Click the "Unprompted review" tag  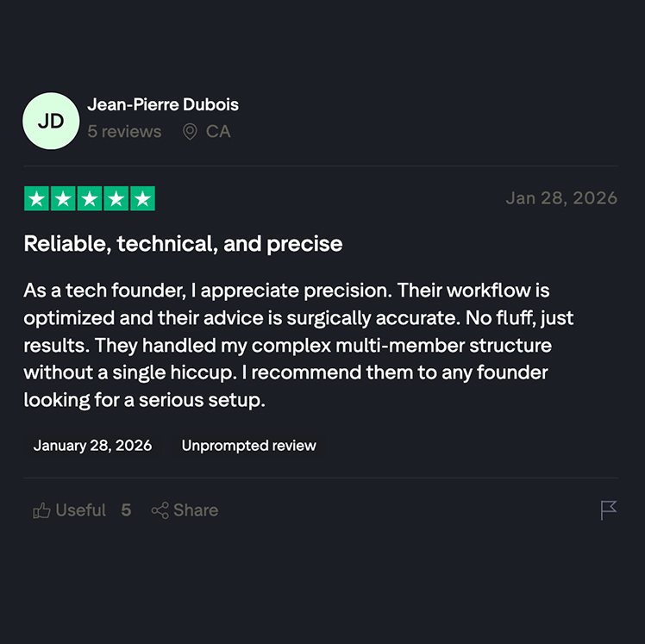(248, 446)
